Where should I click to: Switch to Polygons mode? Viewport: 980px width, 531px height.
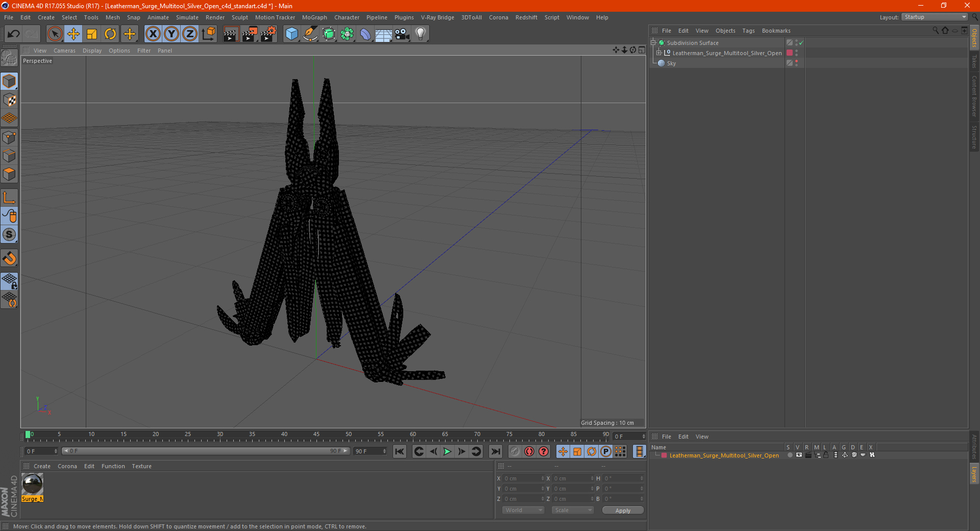9,174
